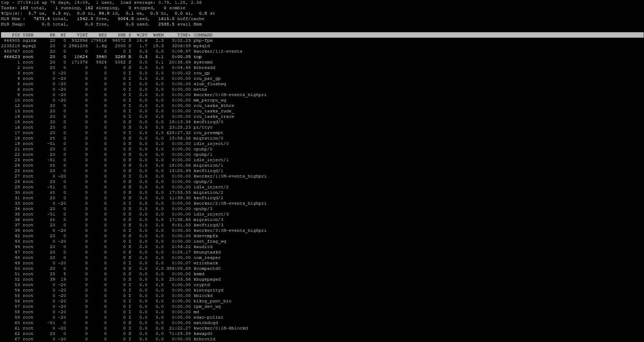Click the '7673.4 total' memory value
The image size is (644, 342).
tap(50, 19)
